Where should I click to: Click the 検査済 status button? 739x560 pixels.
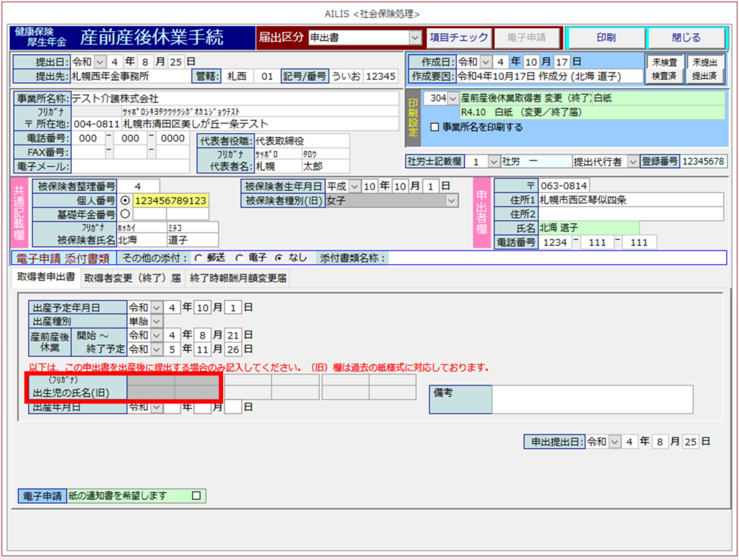[663, 75]
